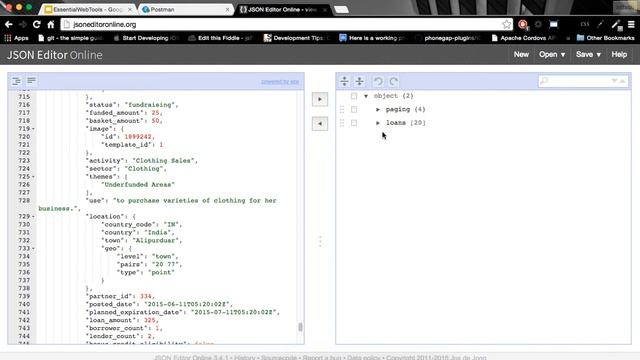Screen dimensions: 640x360
Task: Open Chrome hamburger menu
Action: (x=631, y=24)
